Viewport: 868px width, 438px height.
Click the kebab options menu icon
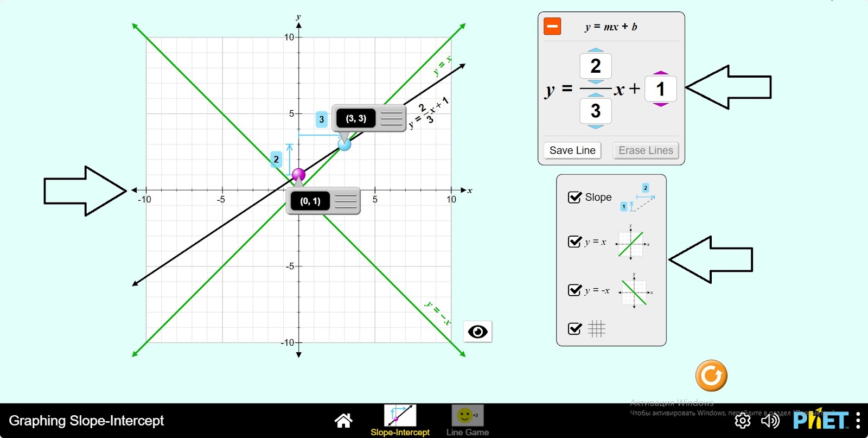(x=858, y=420)
